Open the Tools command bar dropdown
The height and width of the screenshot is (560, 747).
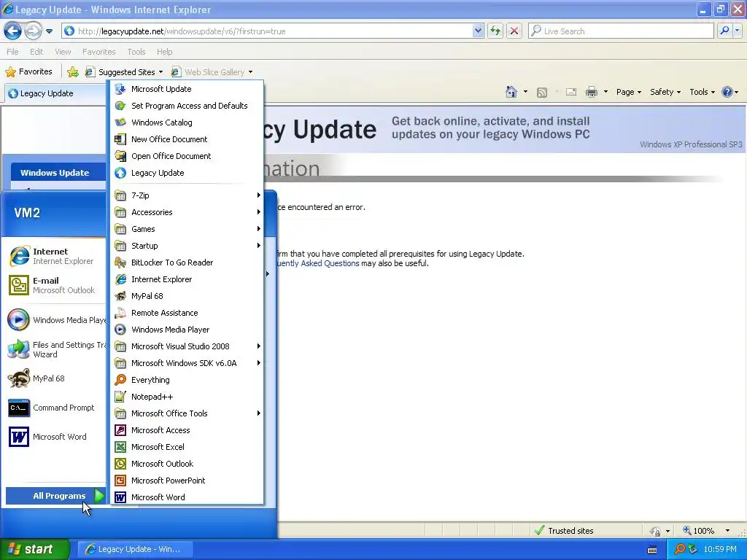point(702,92)
